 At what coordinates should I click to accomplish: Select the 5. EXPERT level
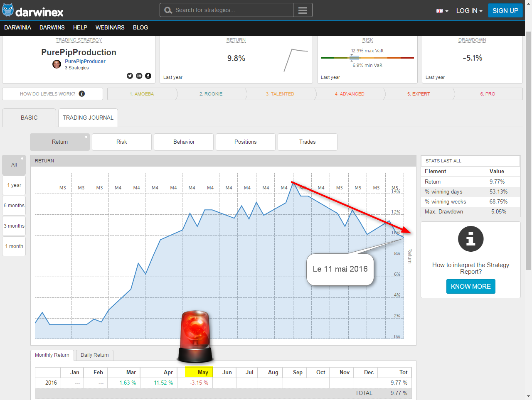tap(419, 94)
